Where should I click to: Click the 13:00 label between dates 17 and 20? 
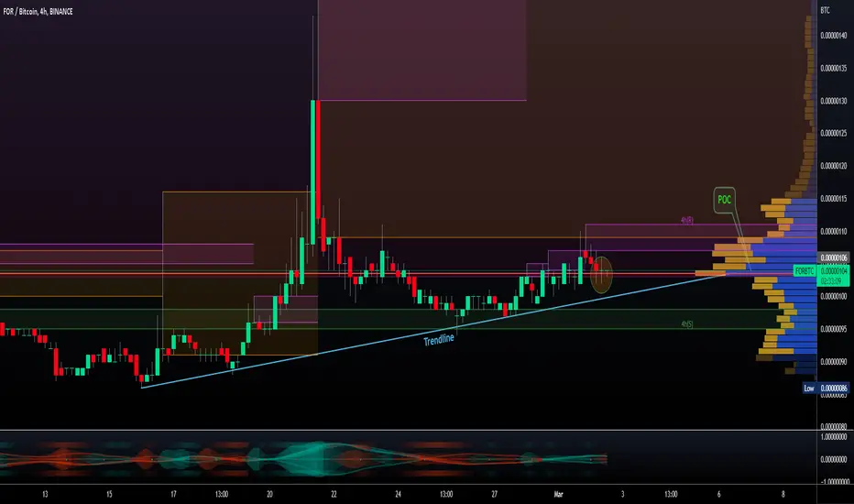coord(222,494)
